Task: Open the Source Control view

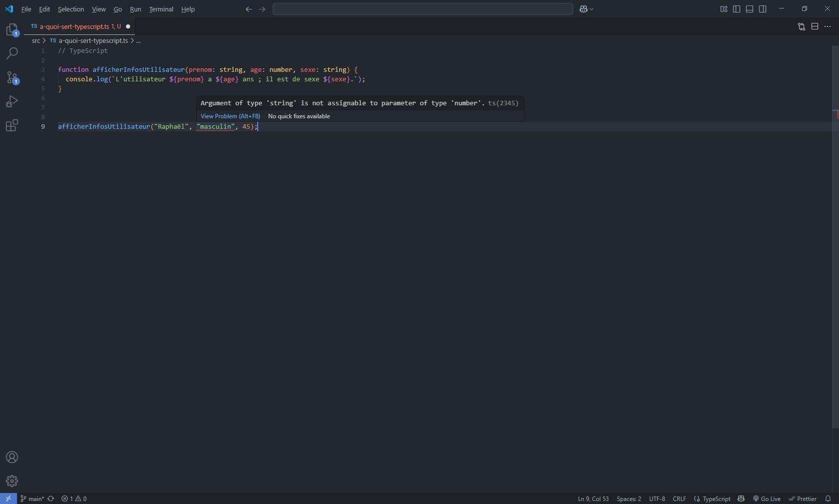Action: (x=12, y=77)
